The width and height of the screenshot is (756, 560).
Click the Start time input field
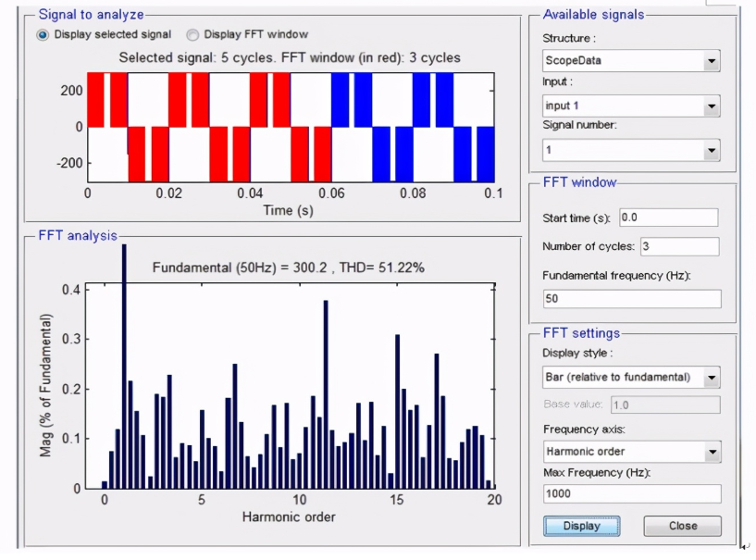[x=669, y=218]
